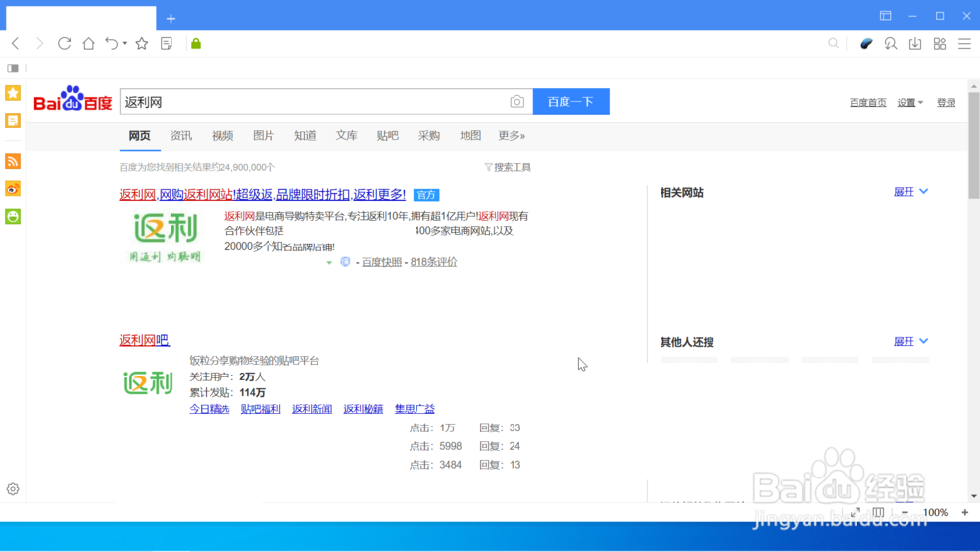Open the browser message/chat icon
The width and height of the screenshot is (980, 552).
pos(891,44)
